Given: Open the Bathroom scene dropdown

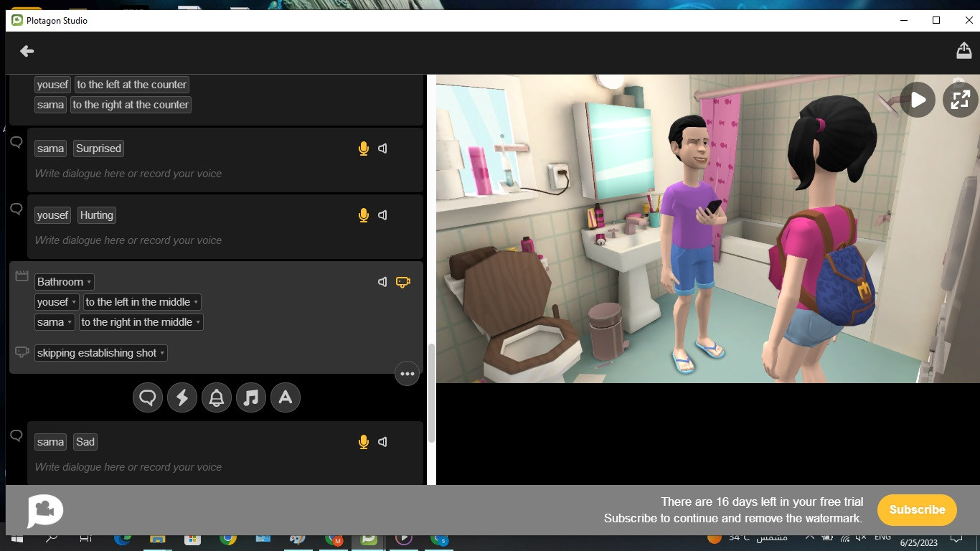Looking at the screenshot, I should 65,282.
